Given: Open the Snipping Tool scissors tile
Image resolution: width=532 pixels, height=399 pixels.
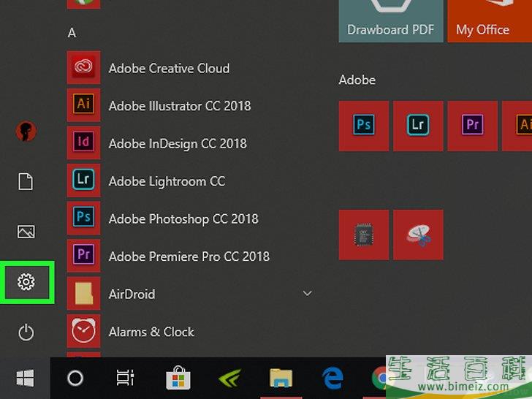Looking at the screenshot, I should [418, 235].
